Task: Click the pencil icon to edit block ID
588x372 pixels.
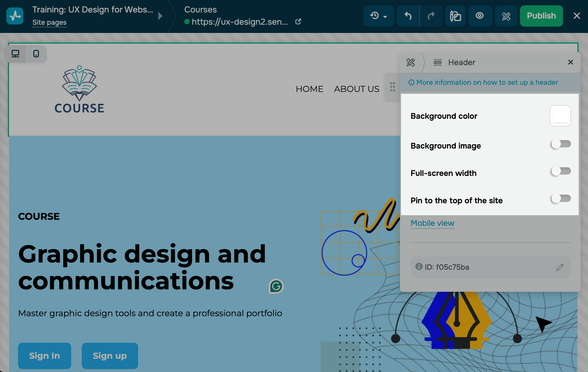Action: click(560, 267)
